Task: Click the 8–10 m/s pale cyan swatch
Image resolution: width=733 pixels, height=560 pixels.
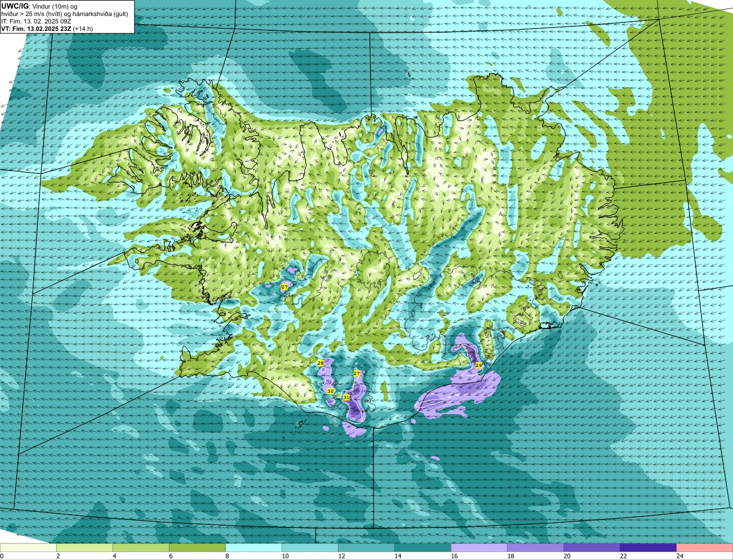Action: click(x=255, y=547)
